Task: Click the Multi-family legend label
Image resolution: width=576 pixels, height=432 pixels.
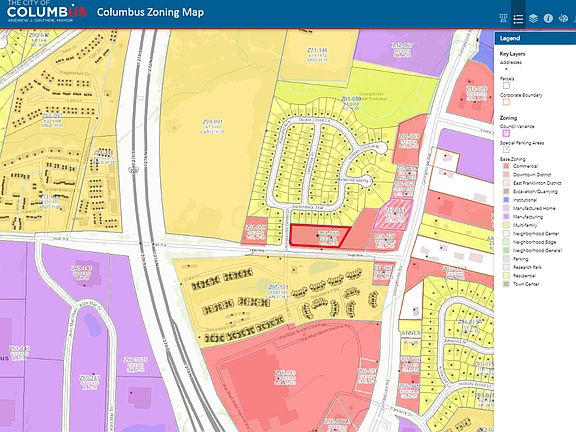Action: coord(525,225)
